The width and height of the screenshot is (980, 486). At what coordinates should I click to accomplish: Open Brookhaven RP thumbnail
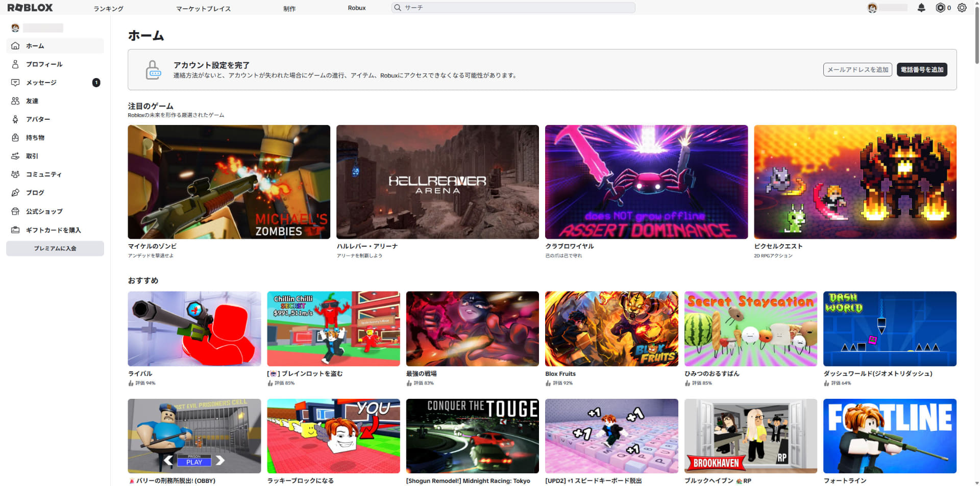coord(751,436)
